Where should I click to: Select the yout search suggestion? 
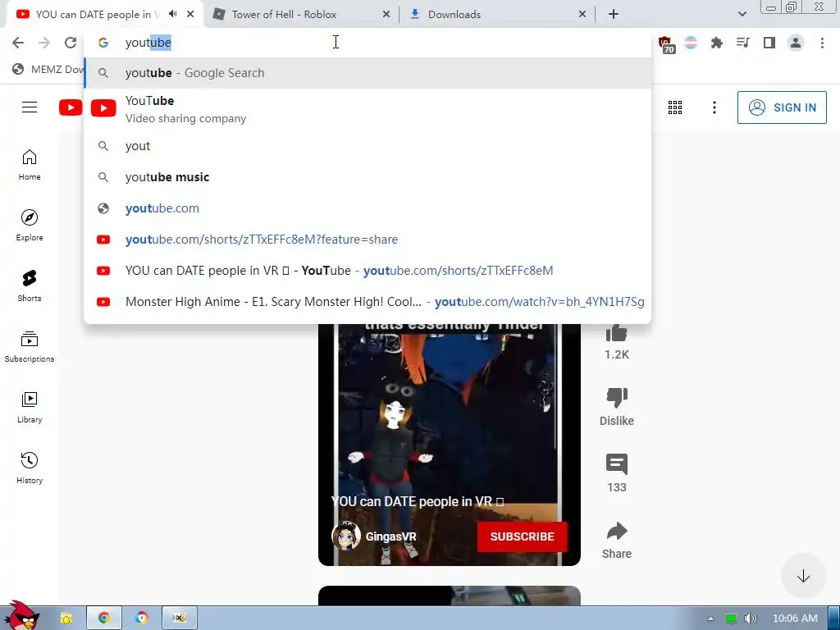pos(367,146)
